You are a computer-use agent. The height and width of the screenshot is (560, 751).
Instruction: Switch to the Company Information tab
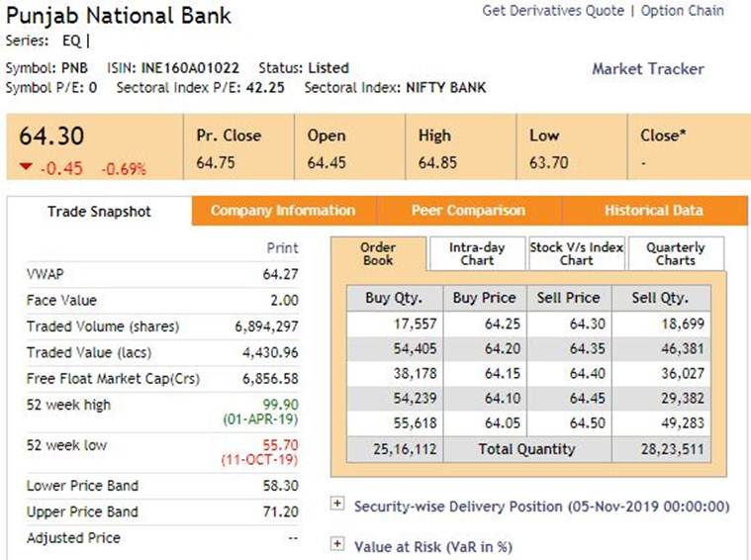click(x=283, y=211)
